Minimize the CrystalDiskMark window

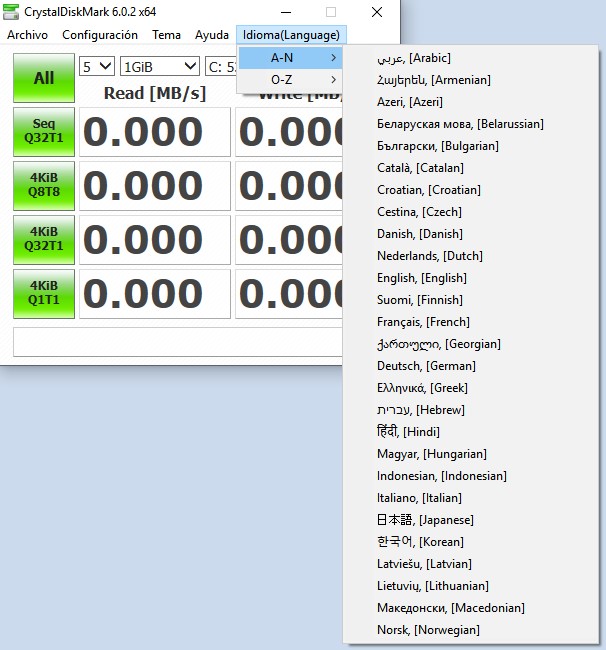tap(286, 12)
